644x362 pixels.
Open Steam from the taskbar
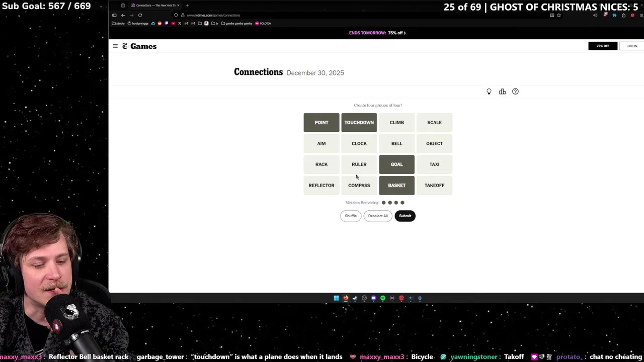pyautogui.click(x=355, y=298)
